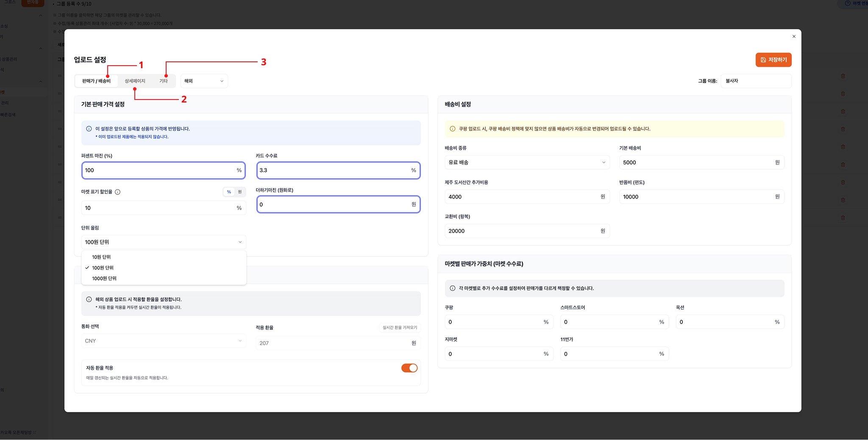The height and width of the screenshot is (440, 868).
Task: Open the 배송비 종류 유료 배송 dropdown
Action: click(x=527, y=163)
